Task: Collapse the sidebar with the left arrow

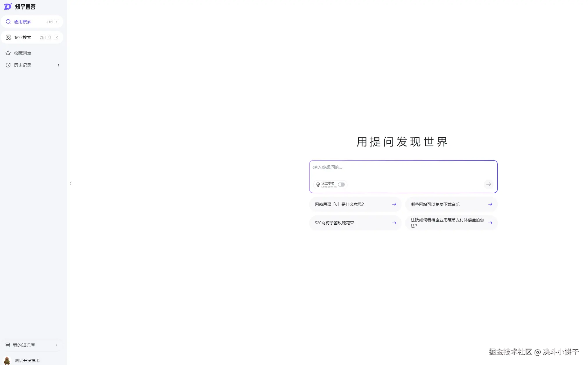Action: (71, 183)
